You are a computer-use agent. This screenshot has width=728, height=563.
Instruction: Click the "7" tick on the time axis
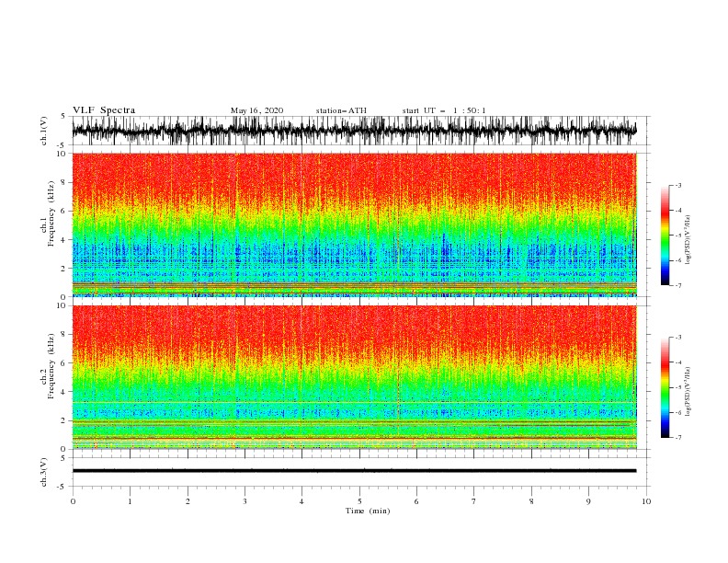474,501
